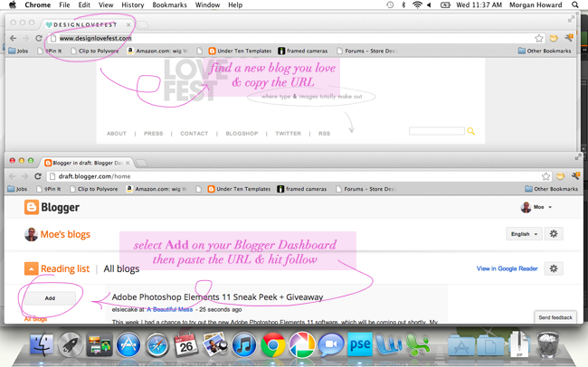Click the Add button in Reading list
This screenshot has width=588, height=367.
coord(50,298)
